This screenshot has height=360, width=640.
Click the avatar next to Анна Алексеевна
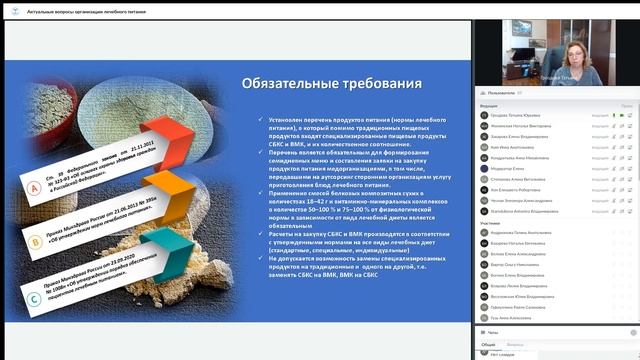(x=484, y=318)
